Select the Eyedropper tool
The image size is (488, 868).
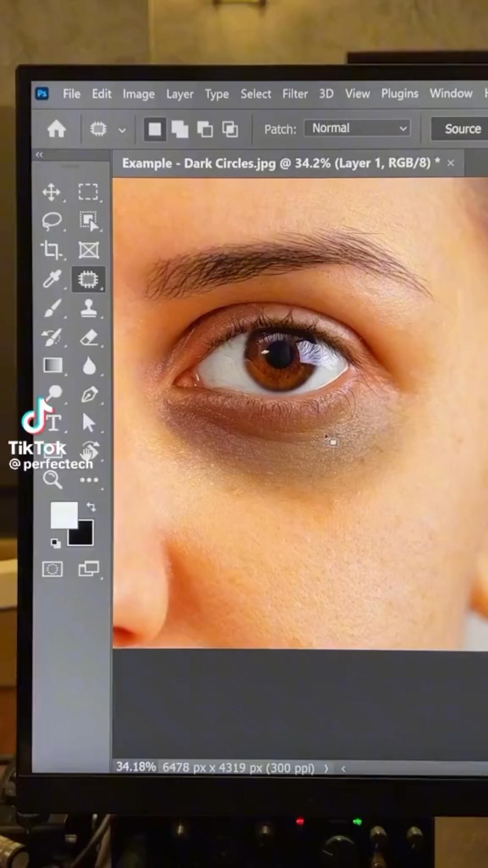tap(52, 279)
